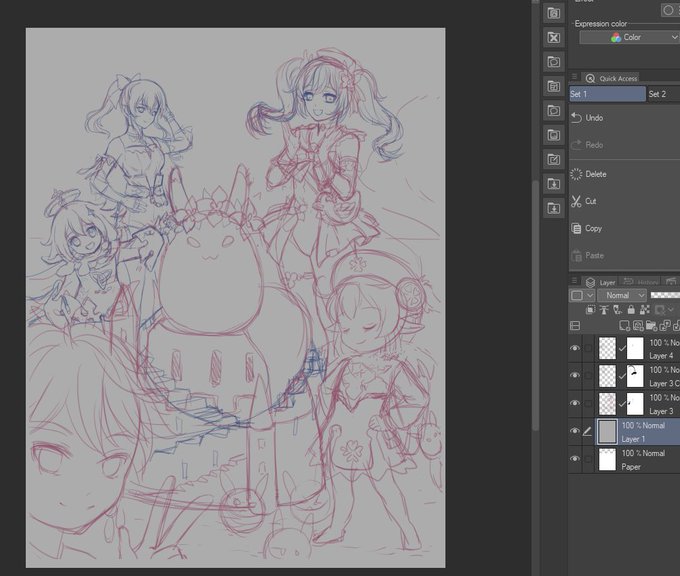Tick the selection box beside Layer 3 C
This screenshot has width=680, height=576.
tap(588, 376)
